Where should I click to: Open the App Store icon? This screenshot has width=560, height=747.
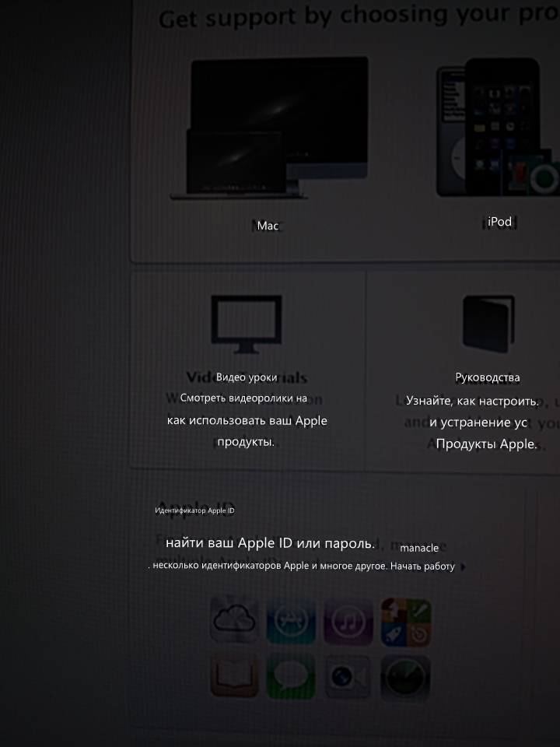click(291, 621)
